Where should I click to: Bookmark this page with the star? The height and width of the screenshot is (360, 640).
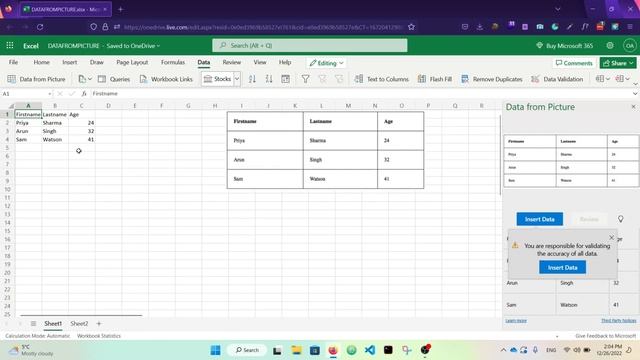coord(411,27)
